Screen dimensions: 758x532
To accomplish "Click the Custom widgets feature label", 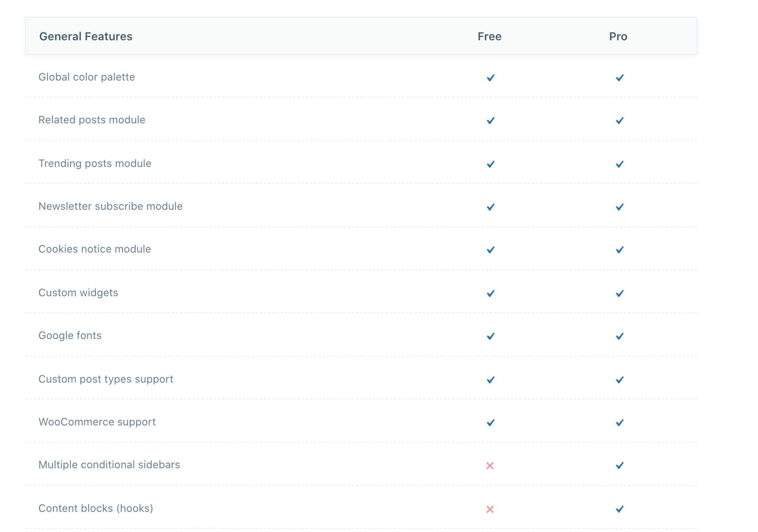I will tap(78, 292).
